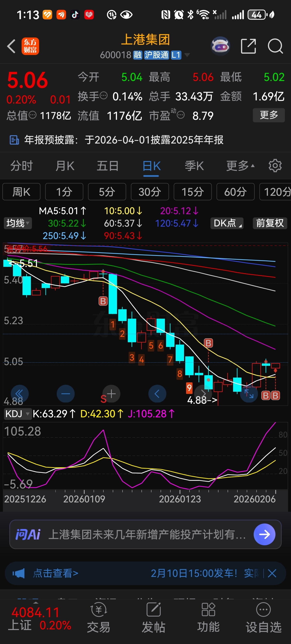
Task: Zoom out chart with minus button
Action: coord(66,393)
